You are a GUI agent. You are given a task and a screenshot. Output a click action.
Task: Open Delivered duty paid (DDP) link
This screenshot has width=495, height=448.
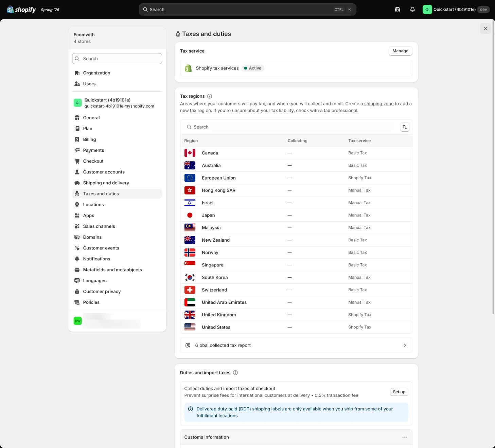click(224, 409)
